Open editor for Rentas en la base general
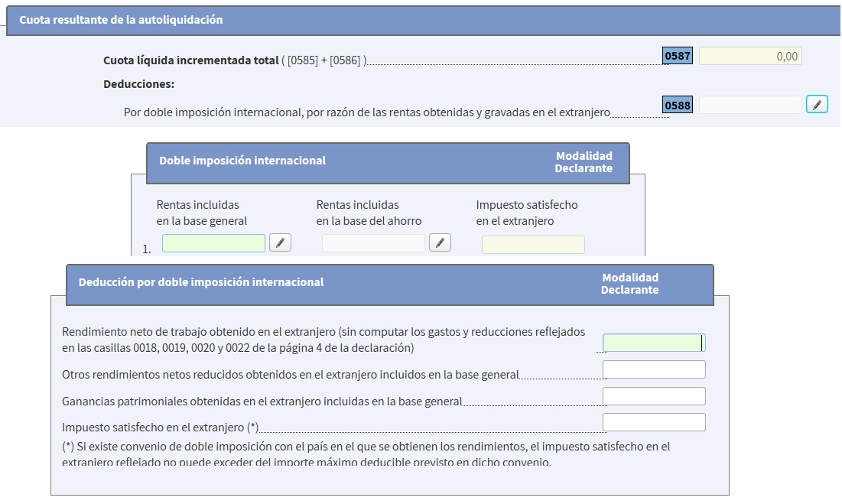This screenshot has width=842, height=504. coord(280,243)
